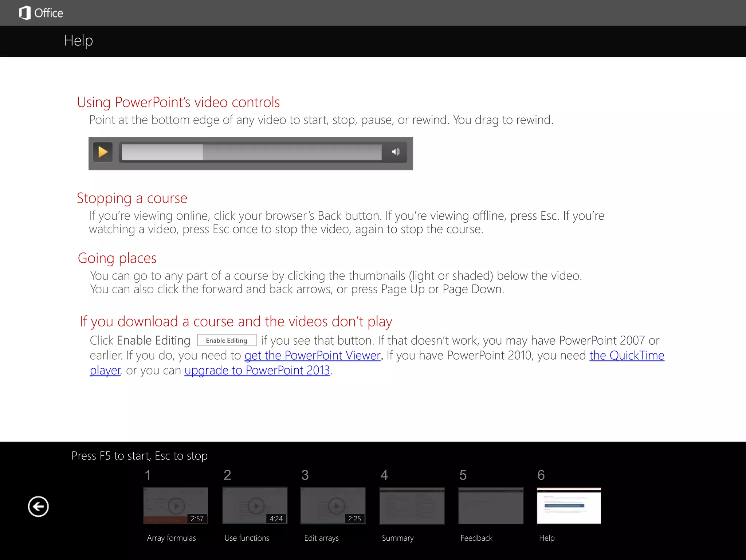Click the back arrow circle icon

coord(38,506)
